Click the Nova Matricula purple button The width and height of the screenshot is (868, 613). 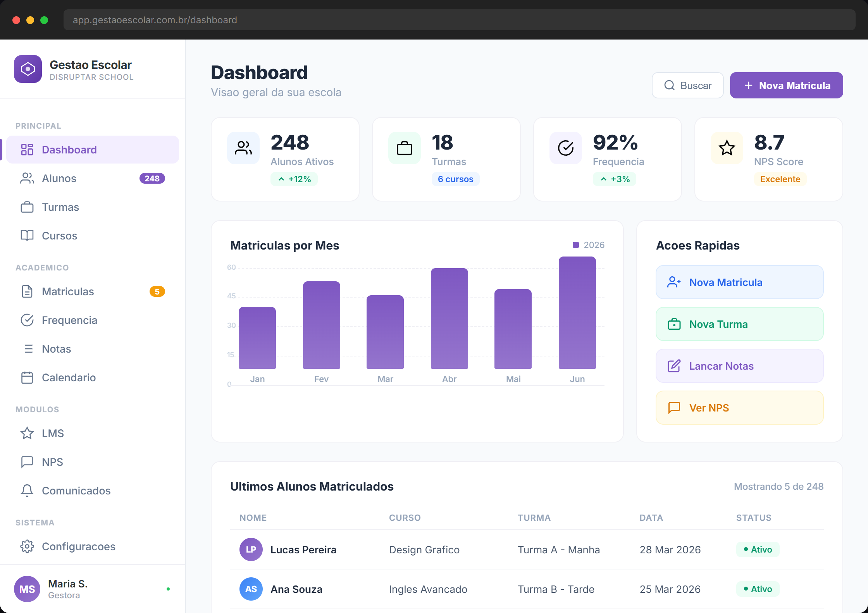pos(786,85)
